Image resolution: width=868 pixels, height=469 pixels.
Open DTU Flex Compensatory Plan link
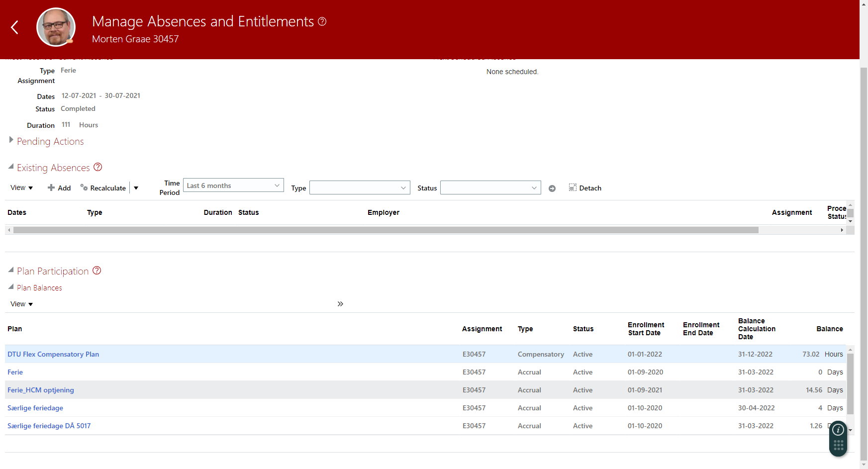[53, 354]
